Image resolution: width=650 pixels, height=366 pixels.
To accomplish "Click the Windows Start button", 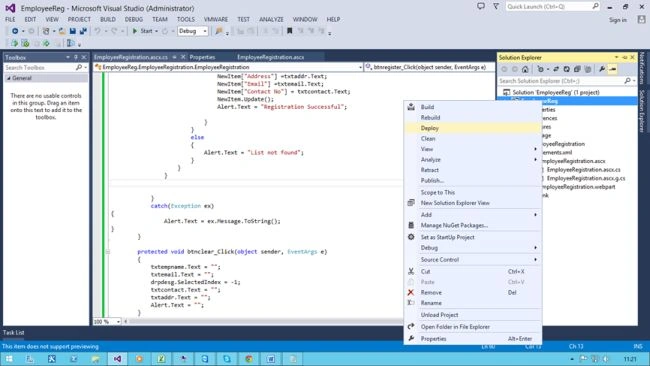I will tap(9, 359).
